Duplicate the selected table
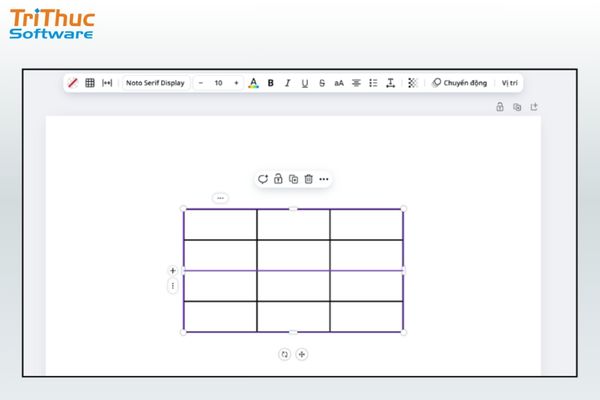This screenshot has width=600, height=400. (293, 179)
